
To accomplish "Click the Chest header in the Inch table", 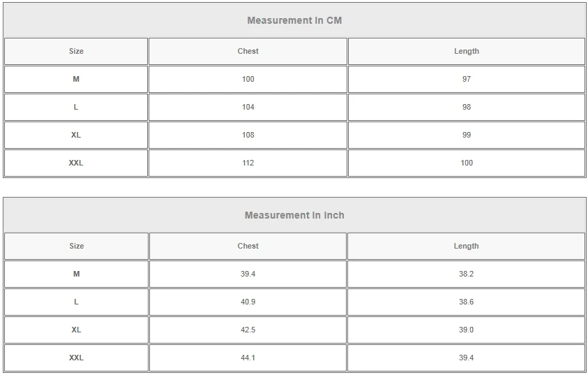I will (248, 246).
